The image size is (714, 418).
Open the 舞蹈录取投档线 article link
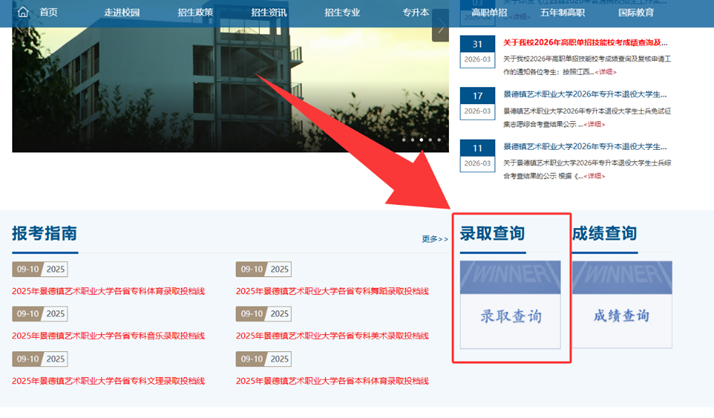click(332, 291)
